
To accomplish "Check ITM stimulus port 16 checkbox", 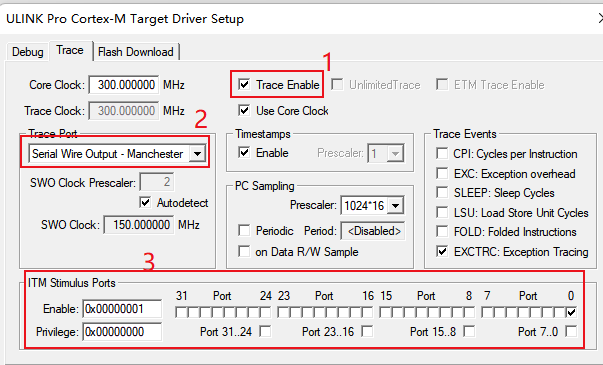I will point(367,312).
